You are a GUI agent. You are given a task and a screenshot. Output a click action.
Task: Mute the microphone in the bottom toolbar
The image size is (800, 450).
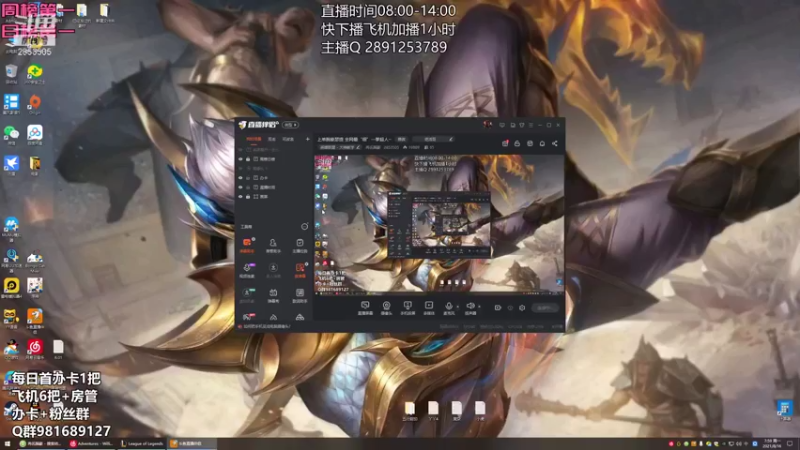click(x=448, y=307)
